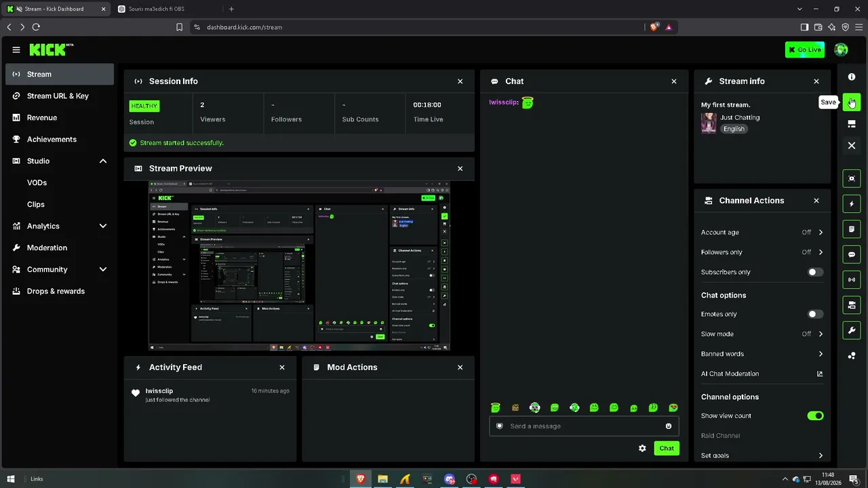The width and height of the screenshot is (868, 488).
Task: Select Stream in the left sidebar
Action: (x=60, y=75)
